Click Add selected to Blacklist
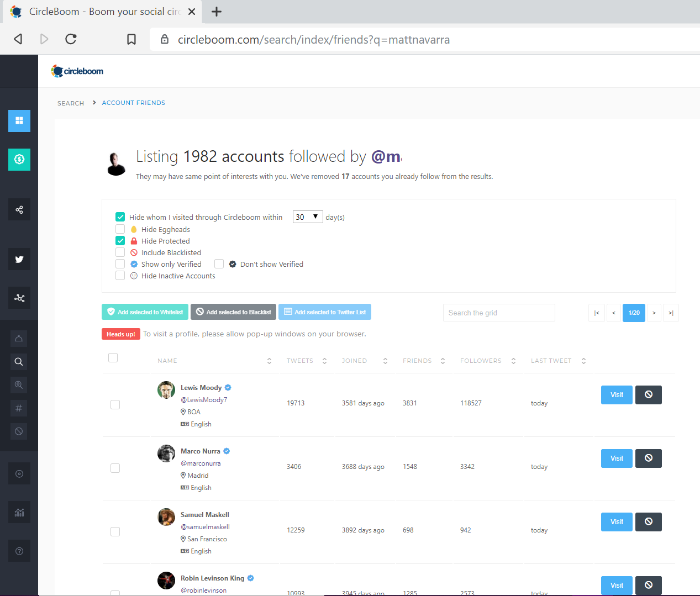700x596 pixels. point(234,312)
